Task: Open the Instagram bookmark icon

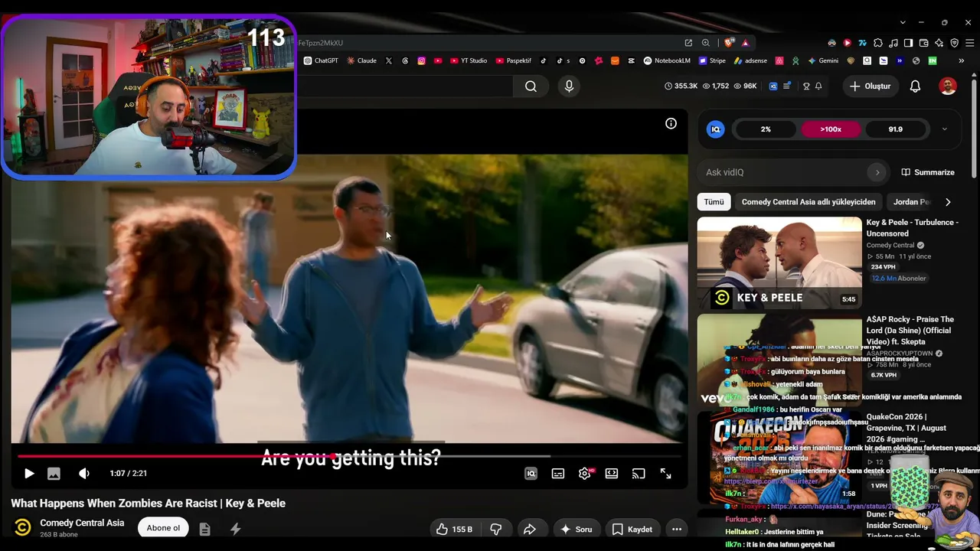Action: pyautogui.click(x=421, y=60)
